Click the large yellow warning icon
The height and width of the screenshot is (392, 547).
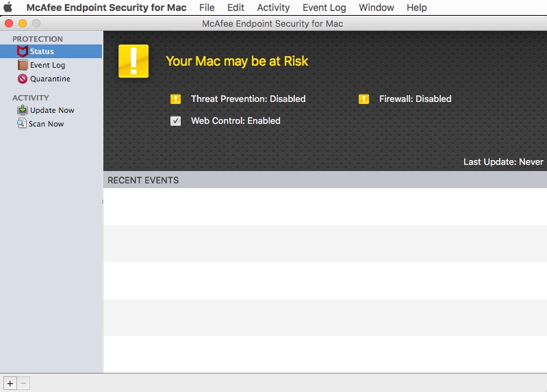133,61
